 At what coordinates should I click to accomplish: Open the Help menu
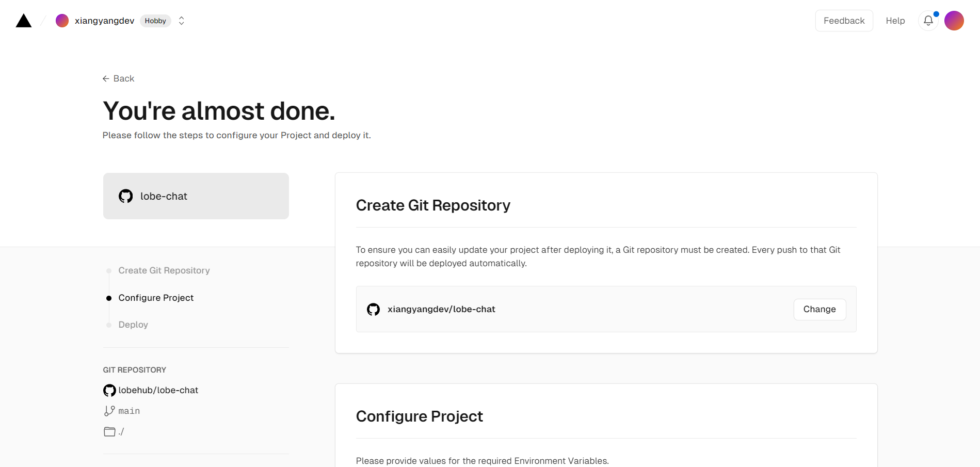(x=895, y=21)
